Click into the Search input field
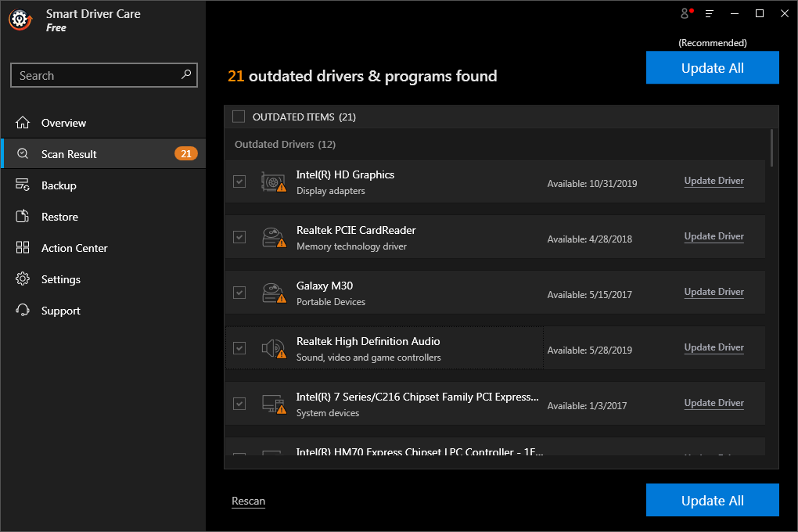 coord(94,76)
